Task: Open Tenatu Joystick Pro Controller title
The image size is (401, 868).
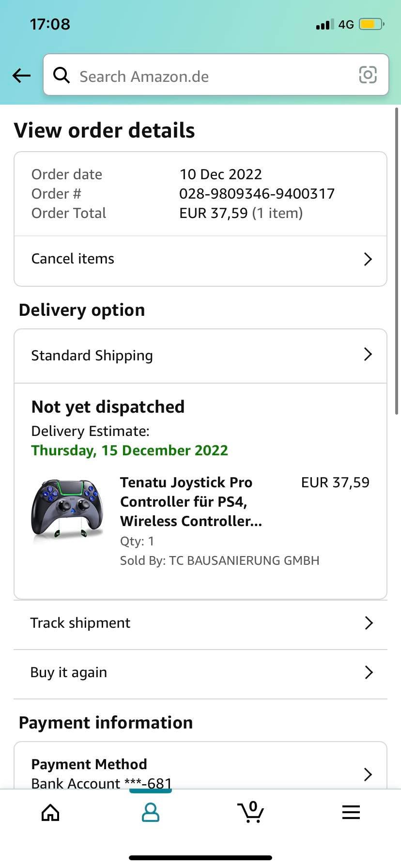Action: click(x=191, y=501)
